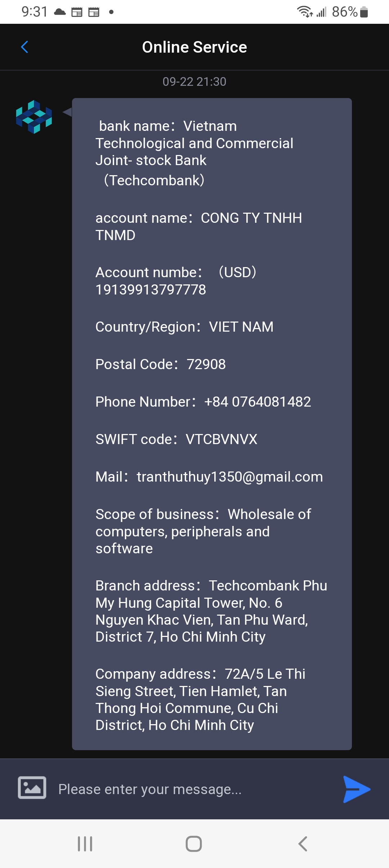Tap the Online Service title

(194, 47)
